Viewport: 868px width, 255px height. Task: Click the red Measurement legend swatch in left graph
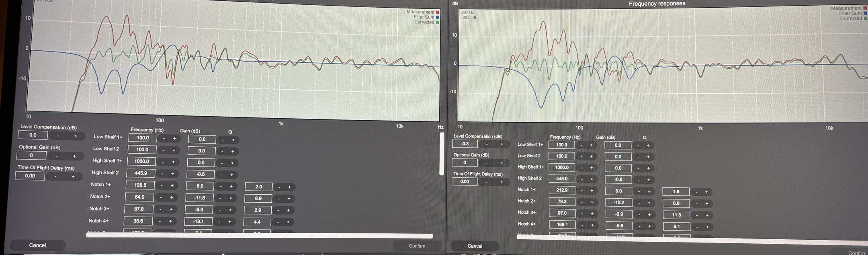click(x=438, y=12)
